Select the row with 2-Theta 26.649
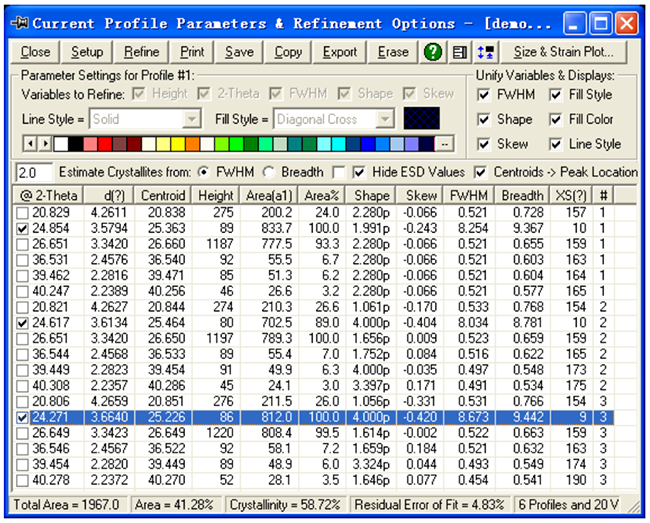This screenshot has width=650, height=523. point(314,433)
